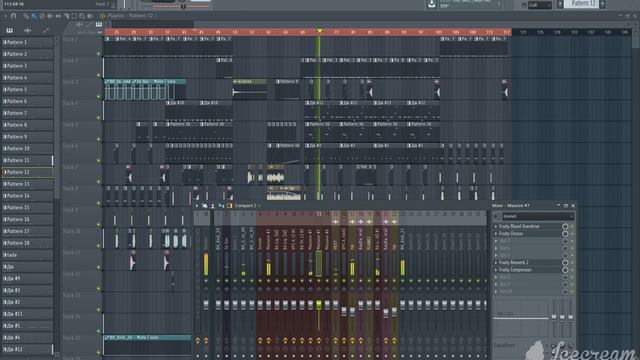Click the second mixer toolbar icon

[x=204, y=206]
